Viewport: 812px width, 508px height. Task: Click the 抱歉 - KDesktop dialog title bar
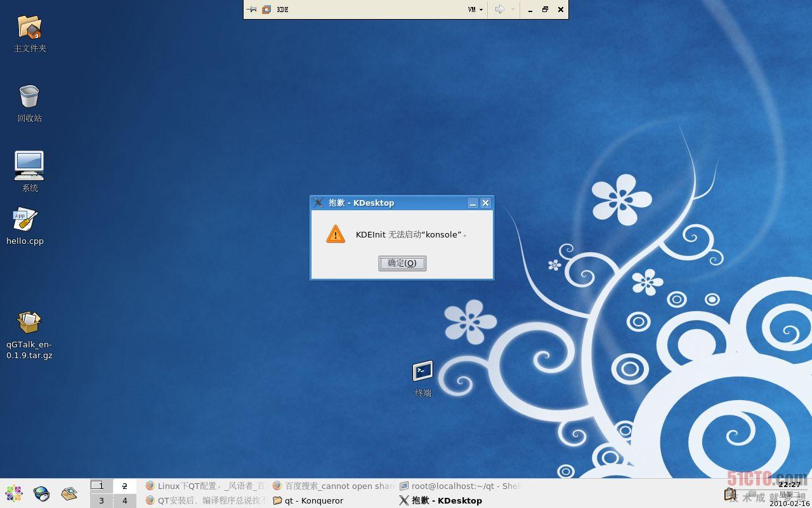coord(402,203)
